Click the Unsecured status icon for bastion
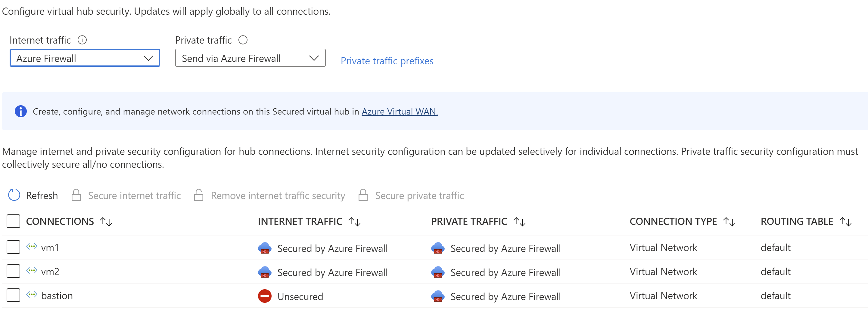The image size is (868, 310). coord(266,296)
